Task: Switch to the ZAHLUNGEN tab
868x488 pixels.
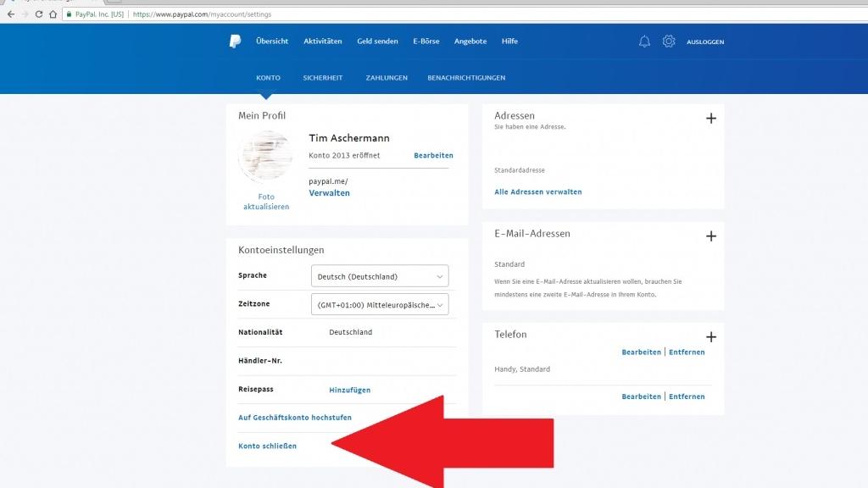Action: click(387, 78)
